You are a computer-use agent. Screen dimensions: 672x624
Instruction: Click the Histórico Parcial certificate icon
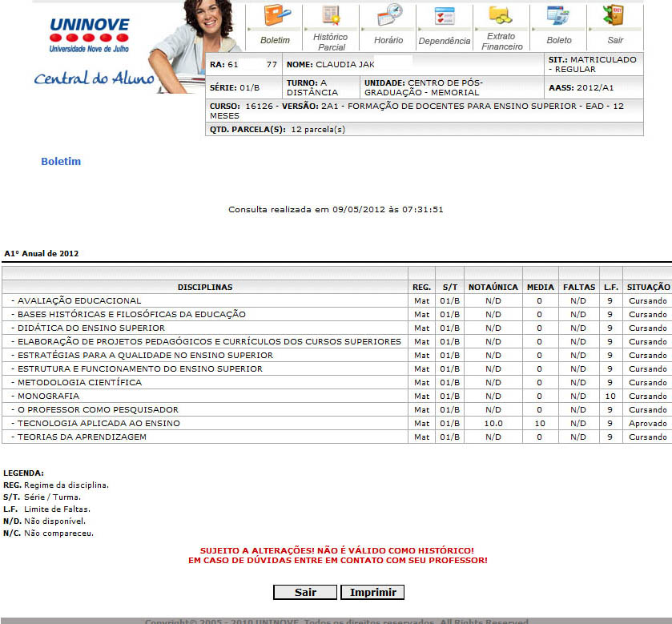pos(332,14)
